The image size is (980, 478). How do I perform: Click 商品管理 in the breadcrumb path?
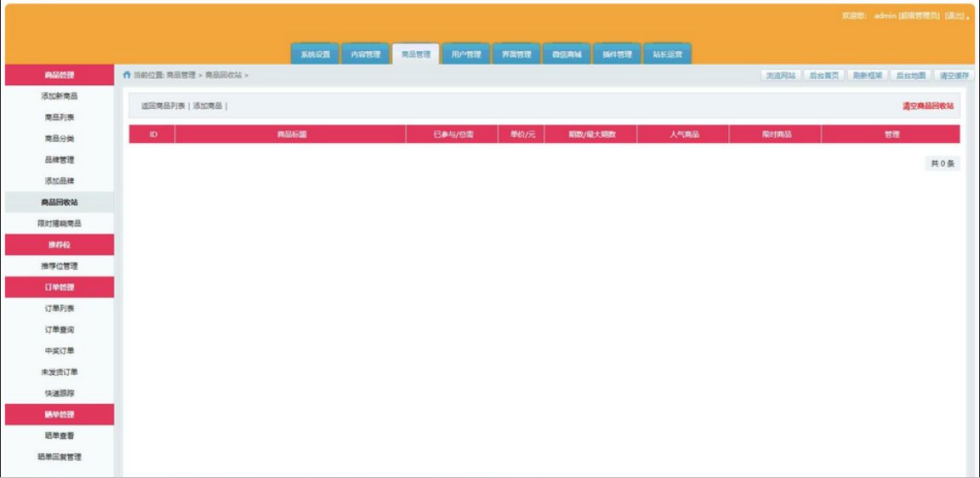tap(181, 75)
